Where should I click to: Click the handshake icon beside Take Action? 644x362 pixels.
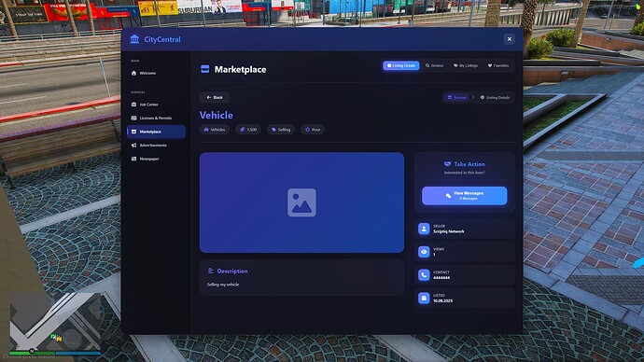click(x=448, y=164)
